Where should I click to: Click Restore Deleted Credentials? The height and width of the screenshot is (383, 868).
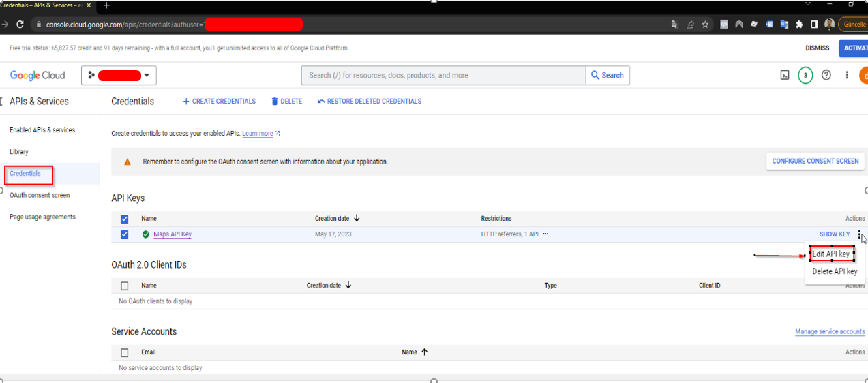[x=370, y=102]
